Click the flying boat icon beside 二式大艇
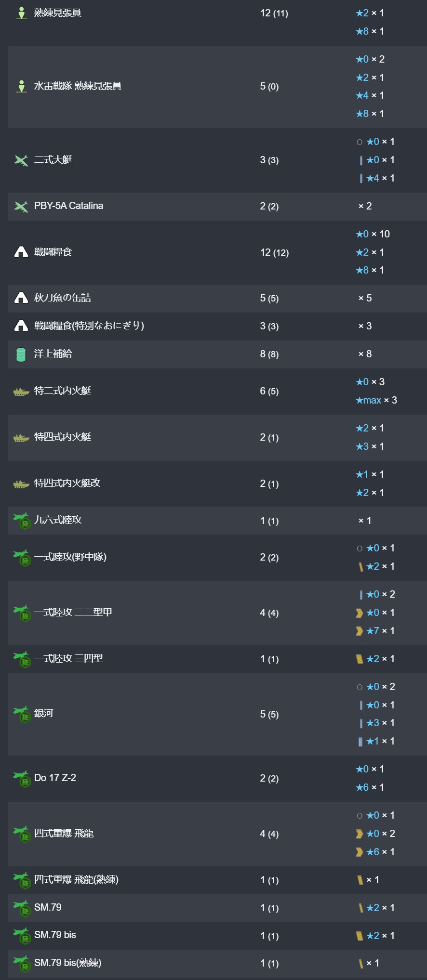The image size is (427, 980). pyautogui.click(x=21, y=160)
